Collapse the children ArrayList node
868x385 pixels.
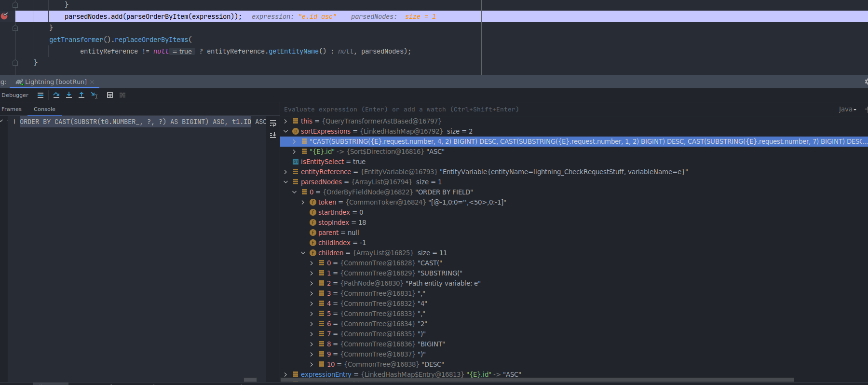click(303, 253)
